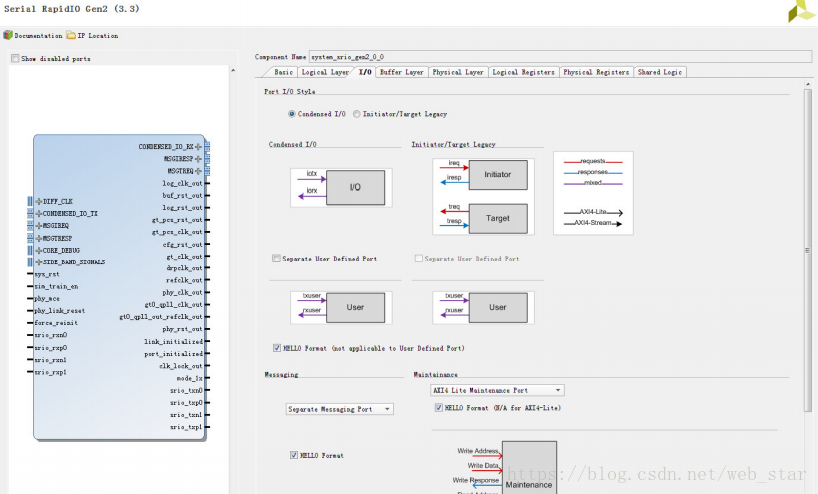This screenshot has height=494, width=818.
Task: Expand the left-side MSGTRESP port
Action: tap(39, 238)
